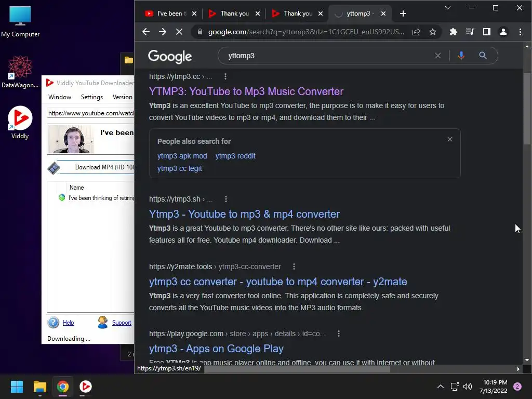Open the clock showing 10:19 PM

tap(494, 387)
